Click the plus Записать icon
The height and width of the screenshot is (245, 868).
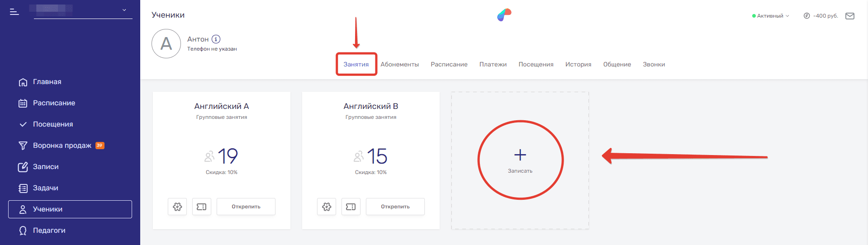point(520,155)
